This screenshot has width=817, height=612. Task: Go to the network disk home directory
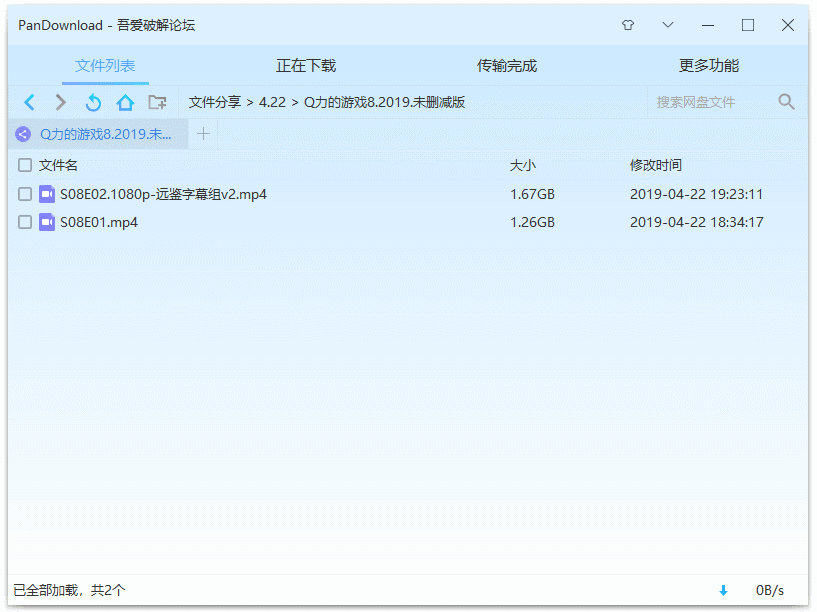click(x=125, y=101)
